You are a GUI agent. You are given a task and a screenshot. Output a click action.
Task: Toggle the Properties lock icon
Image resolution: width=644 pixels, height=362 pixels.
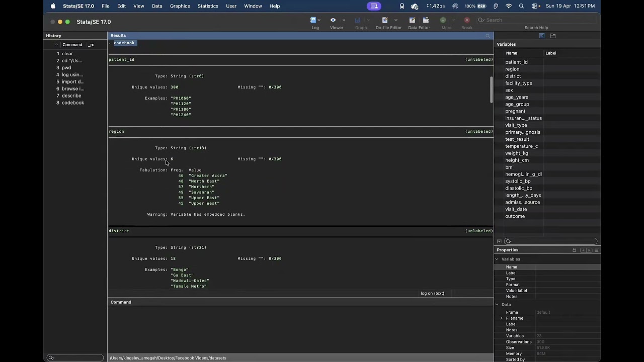[x=574, y=250]
